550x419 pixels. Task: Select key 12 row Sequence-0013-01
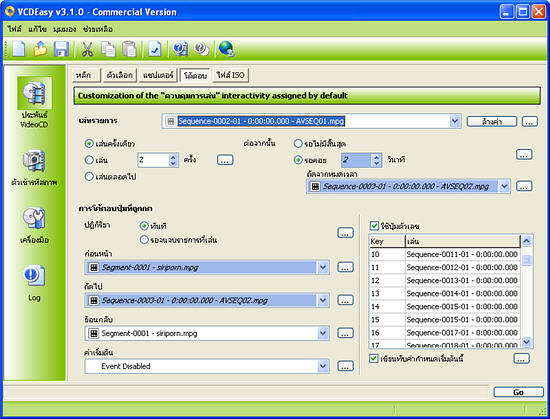[x=445, y=281]
